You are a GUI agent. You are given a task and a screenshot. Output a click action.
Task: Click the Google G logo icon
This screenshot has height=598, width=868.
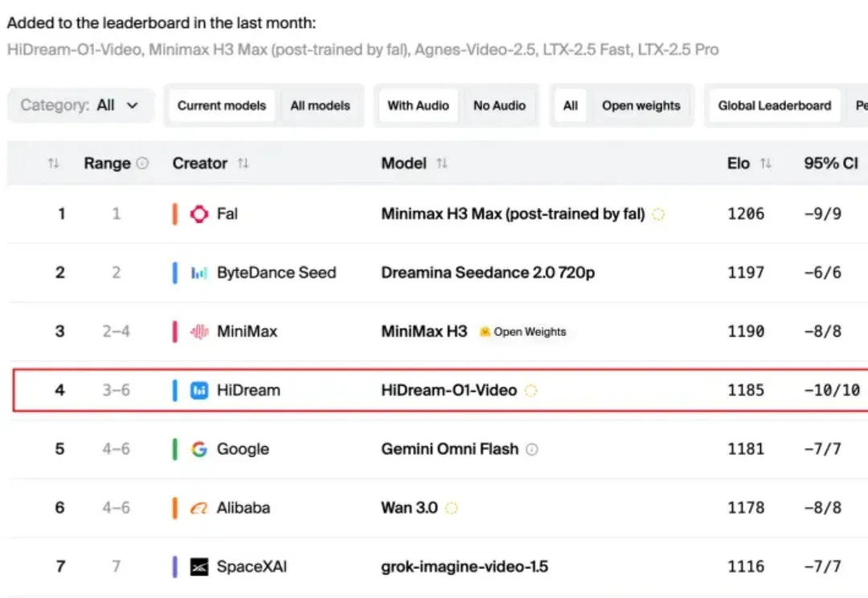click(199, 449)
